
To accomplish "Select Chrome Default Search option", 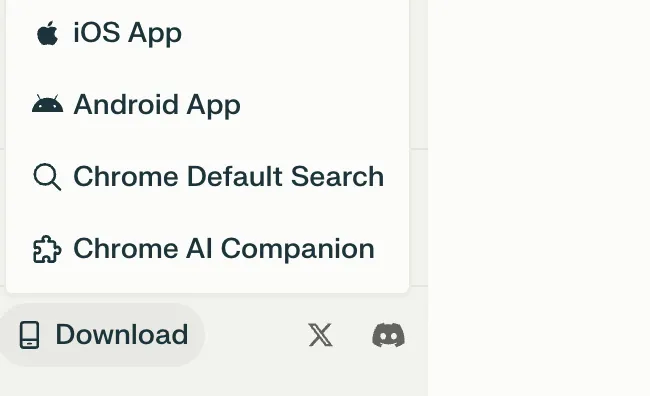I will tap(207, 177).
